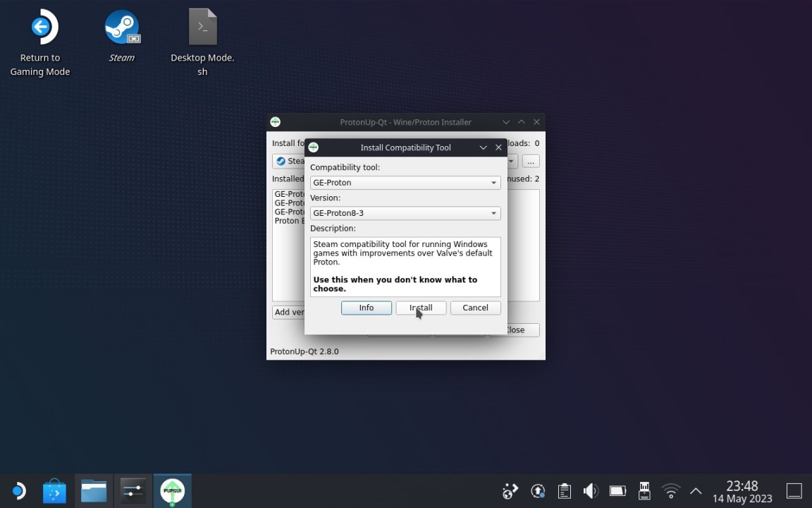The width and height of the screenshot is (812, 508).
Task: Open System Settings from the taskbar
Action: (x=133, y=490)
